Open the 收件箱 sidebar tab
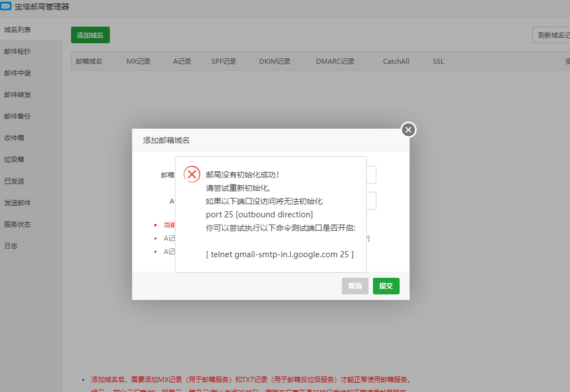The width and height of the screenshot is (570, 392). [x=31, y=138]
